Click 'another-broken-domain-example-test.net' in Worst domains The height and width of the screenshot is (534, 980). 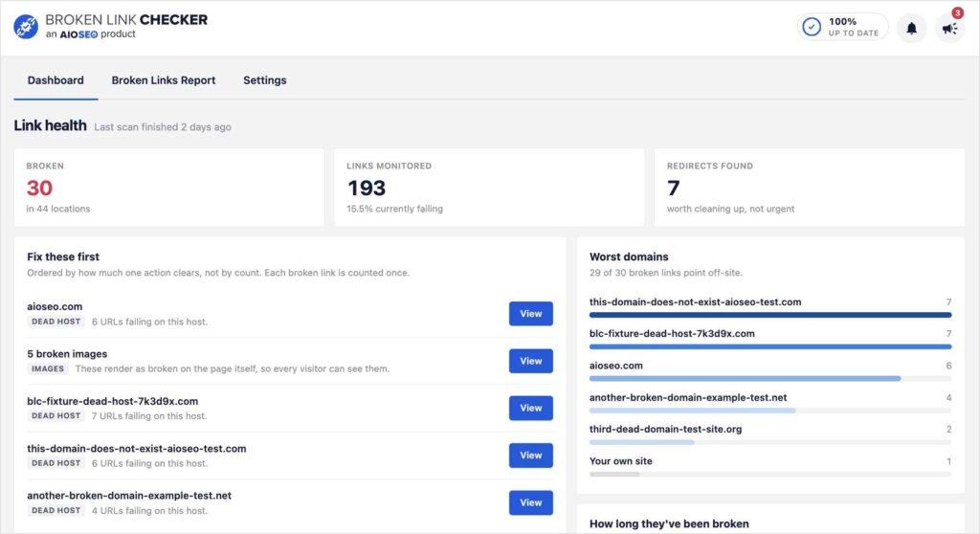pyautogui.click(x=688, y=398)
